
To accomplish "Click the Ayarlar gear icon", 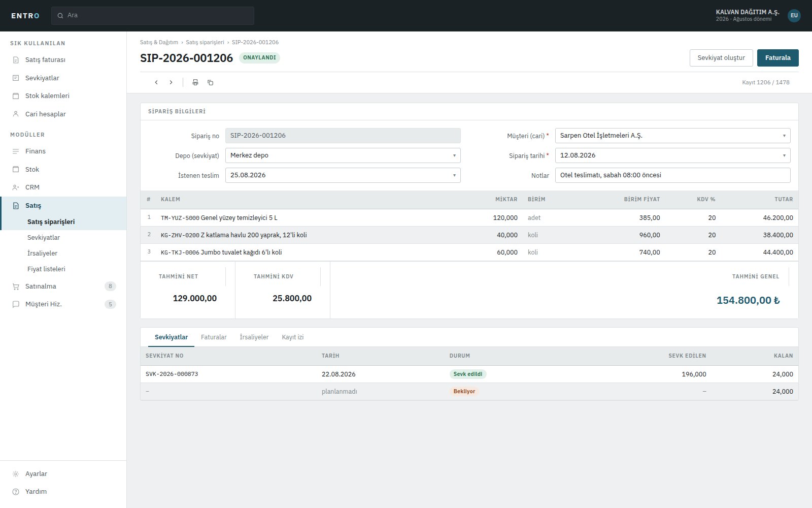I will [x=16, y=474].
